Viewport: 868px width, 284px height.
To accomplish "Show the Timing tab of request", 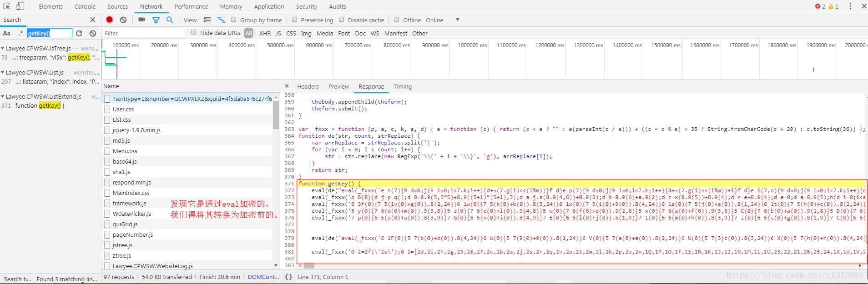I will tap(403, 86).
